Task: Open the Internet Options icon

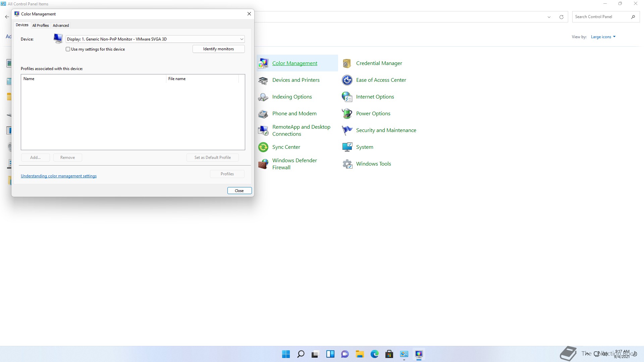Action: click(x=347, y=97)
